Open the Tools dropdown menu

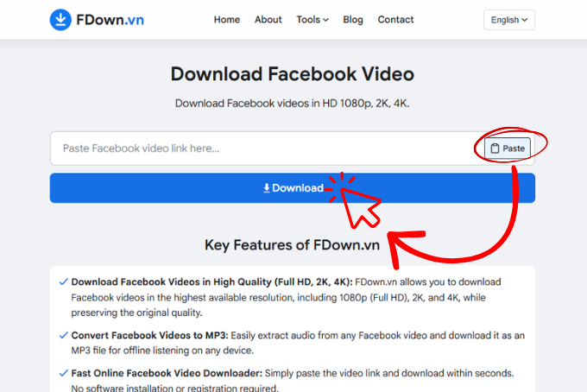click(312, 20)
